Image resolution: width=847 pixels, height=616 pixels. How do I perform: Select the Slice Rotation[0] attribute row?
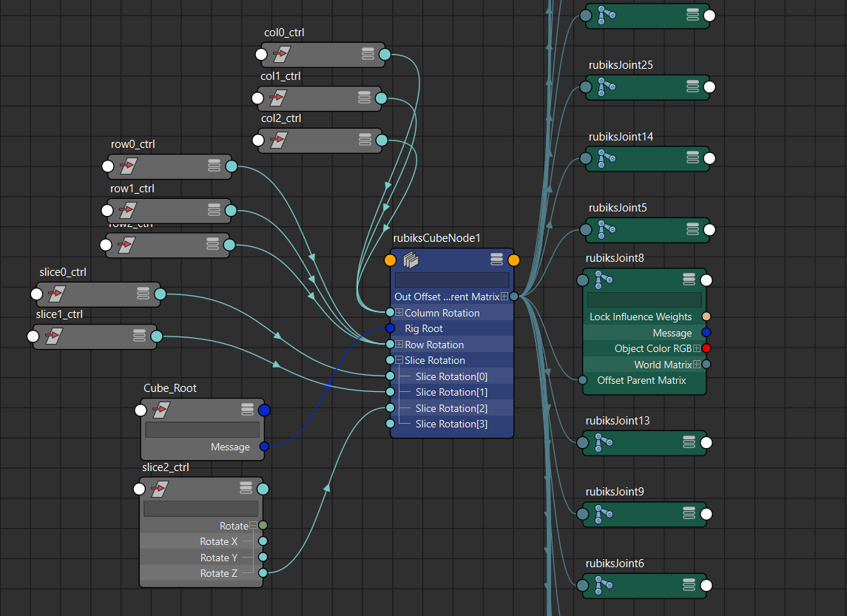click(x=451, y=376)
